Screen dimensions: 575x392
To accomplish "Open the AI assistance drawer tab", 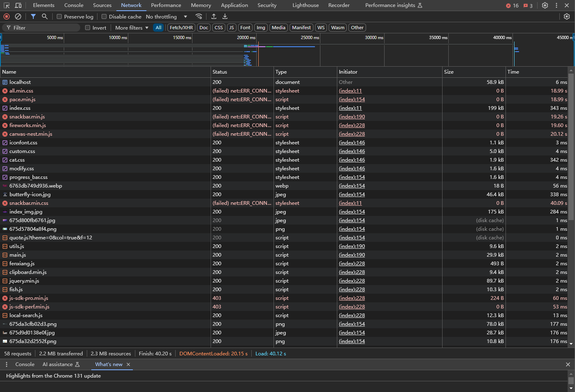I will [x=61, y=364].
